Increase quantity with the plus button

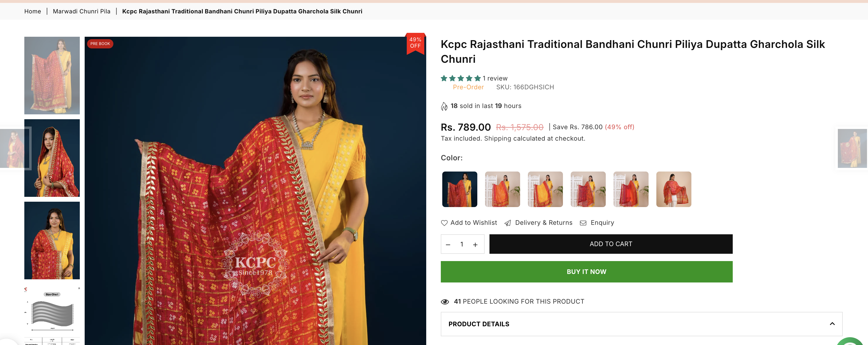coord(475,245)
